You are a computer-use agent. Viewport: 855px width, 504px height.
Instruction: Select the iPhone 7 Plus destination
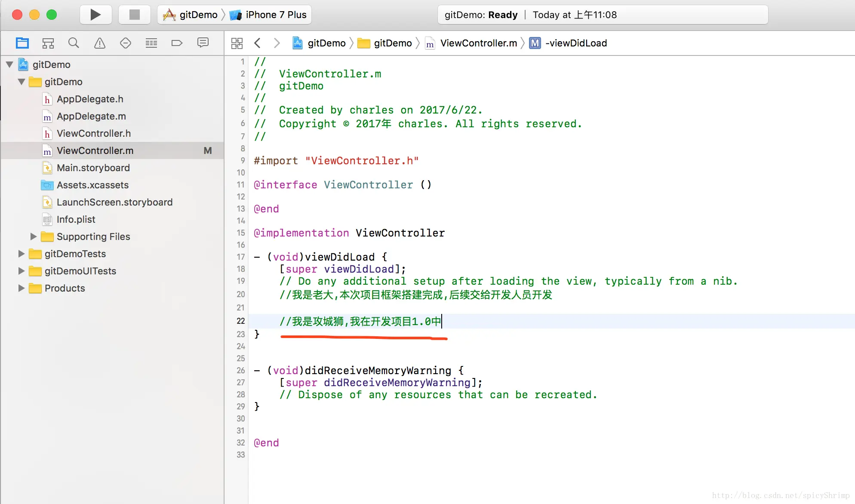tap(275, 15)
